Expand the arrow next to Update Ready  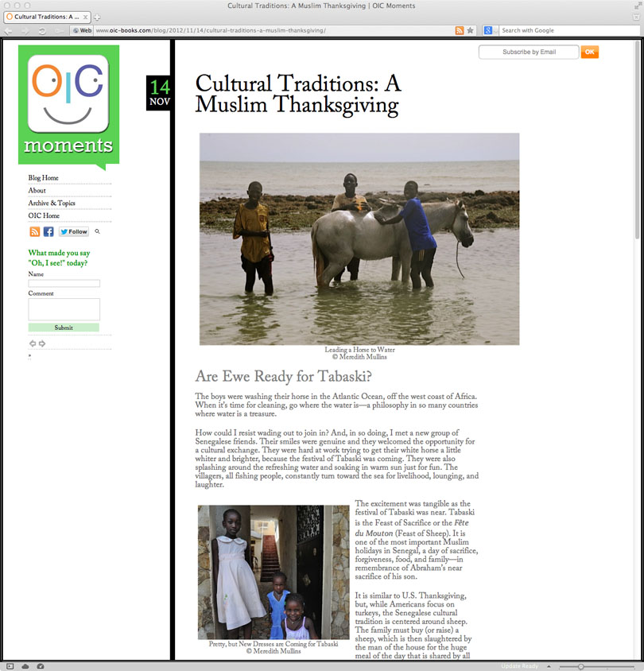point(549,666)
